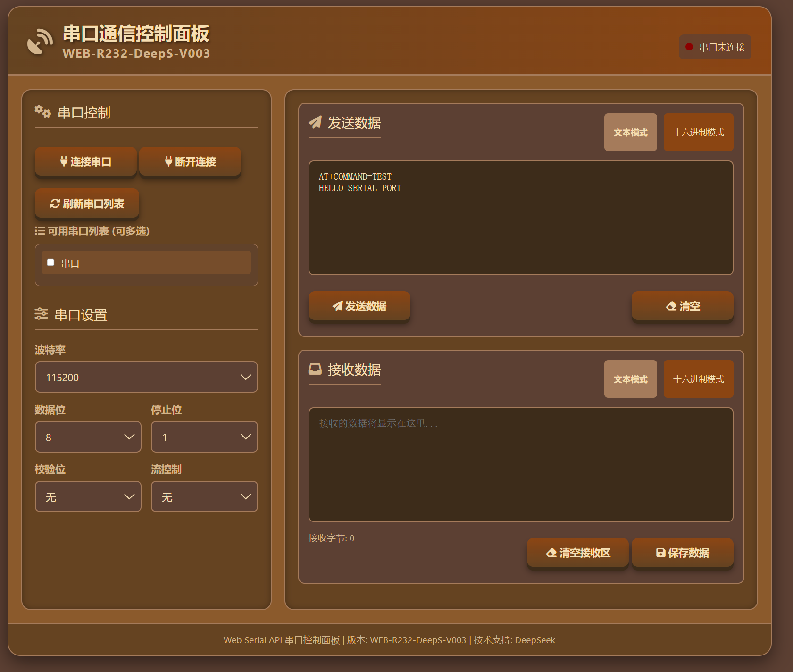Viewport: 793px width, 672px height.
Task: Expand the 流控制 dropdown
Action: (204, 496)
